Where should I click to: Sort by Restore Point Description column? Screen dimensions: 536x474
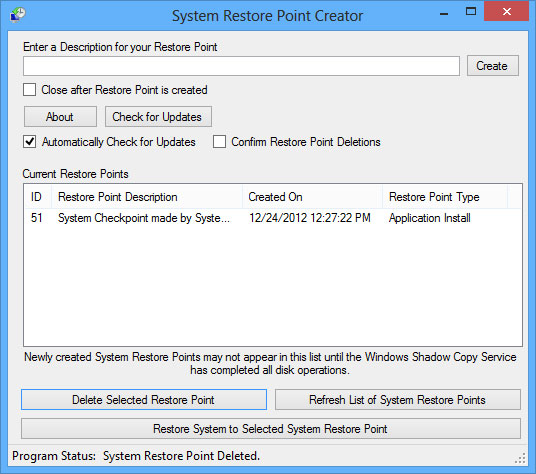[x=147, y=197]
